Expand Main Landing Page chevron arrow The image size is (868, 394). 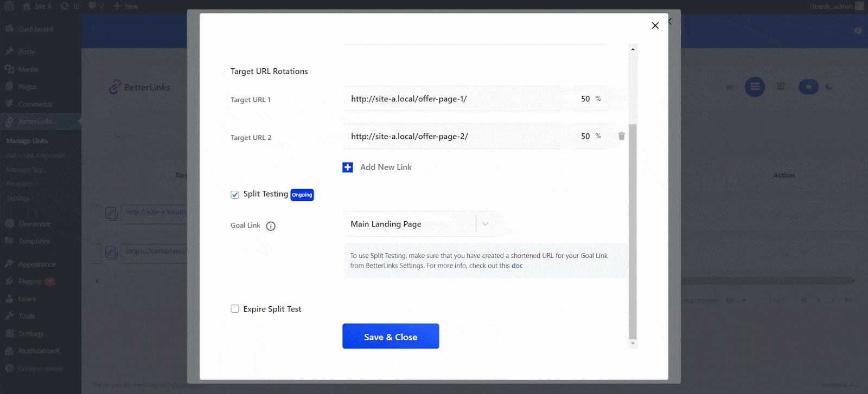pos(486,224)
